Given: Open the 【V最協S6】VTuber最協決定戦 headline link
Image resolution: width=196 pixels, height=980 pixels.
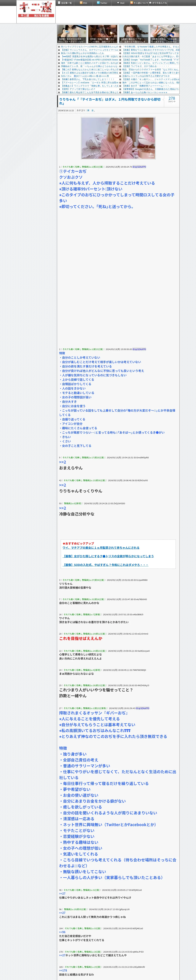Looking at the screenshot, I should (90, 60).
